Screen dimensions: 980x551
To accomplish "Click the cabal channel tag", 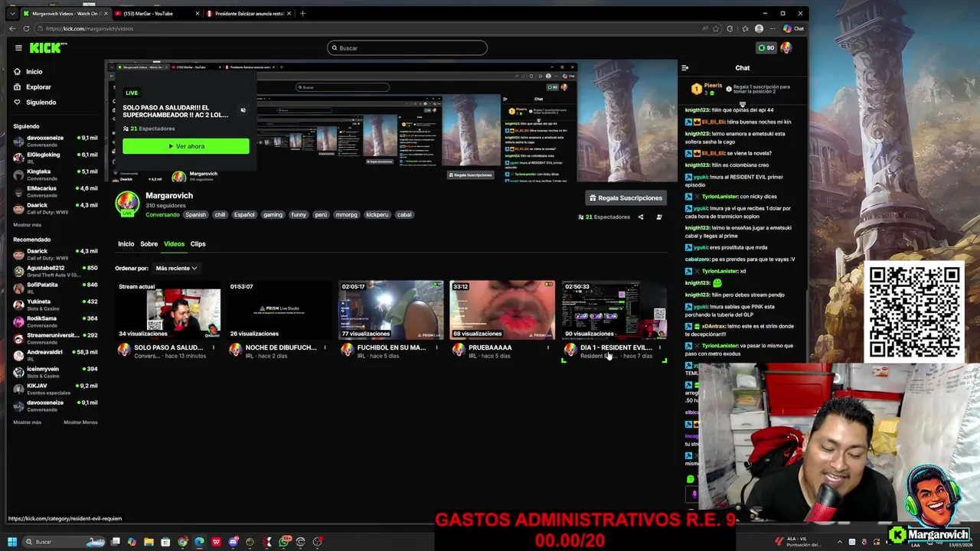I will [404, 215].
